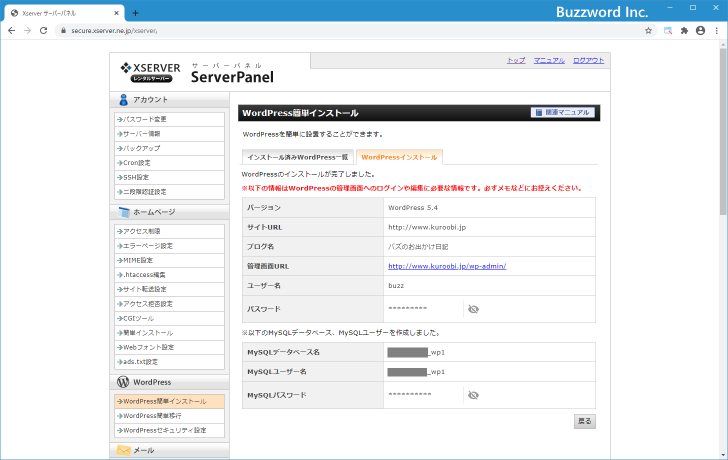Click the バージョン value WordPress 5.4
The height and width of the screenshot is (460, 728).
coord(413,207)
